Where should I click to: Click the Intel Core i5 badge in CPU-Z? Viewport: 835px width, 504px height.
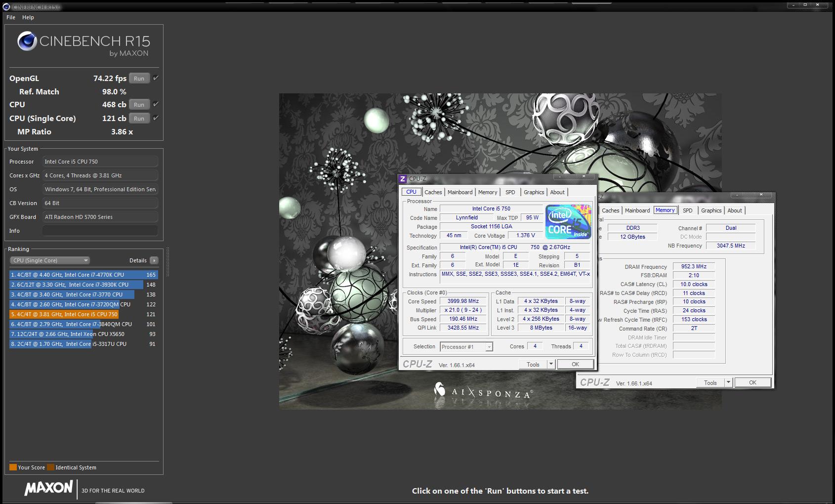tap(568, 222)
